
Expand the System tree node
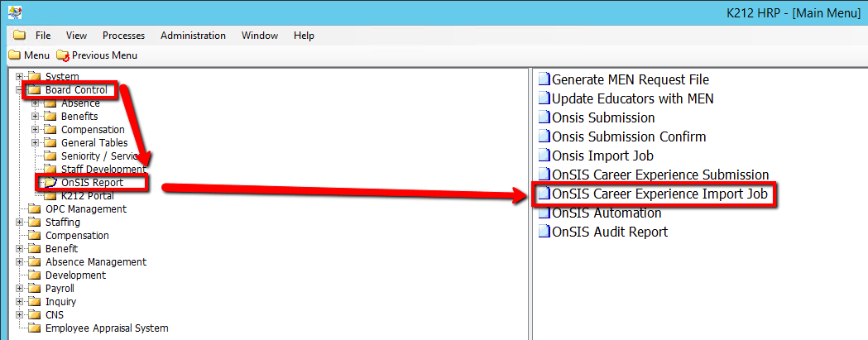[x=19, y=77]
